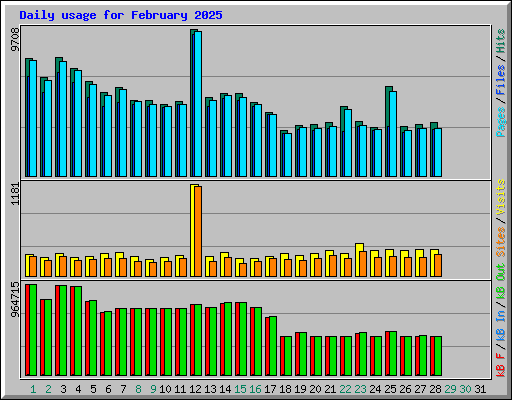512x400 pixels.
Task: Click the "kB Out" legend label
Action: click(501, 281)
